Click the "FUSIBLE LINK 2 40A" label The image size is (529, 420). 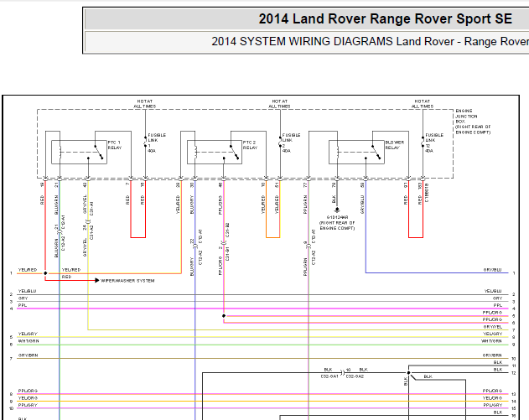[x=291, y=143]
